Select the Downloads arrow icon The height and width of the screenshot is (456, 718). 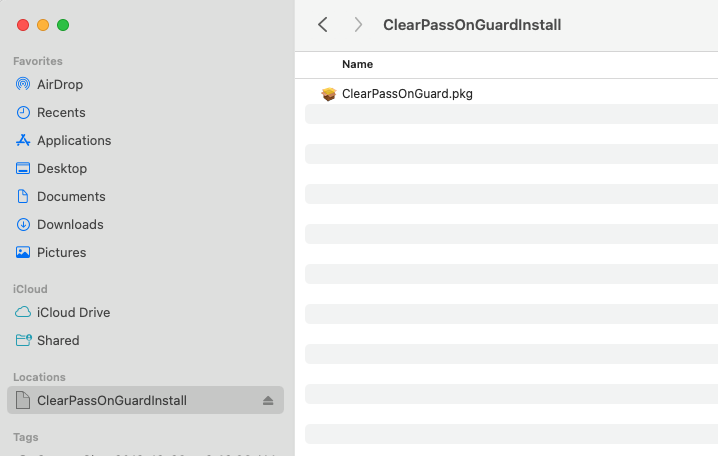(x=23, y=225)
